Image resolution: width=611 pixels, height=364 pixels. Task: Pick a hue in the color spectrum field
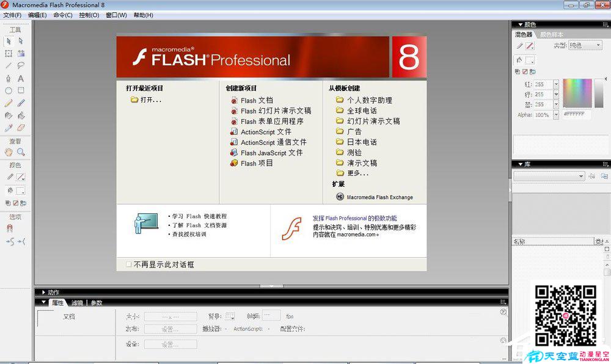pos(577,93)
